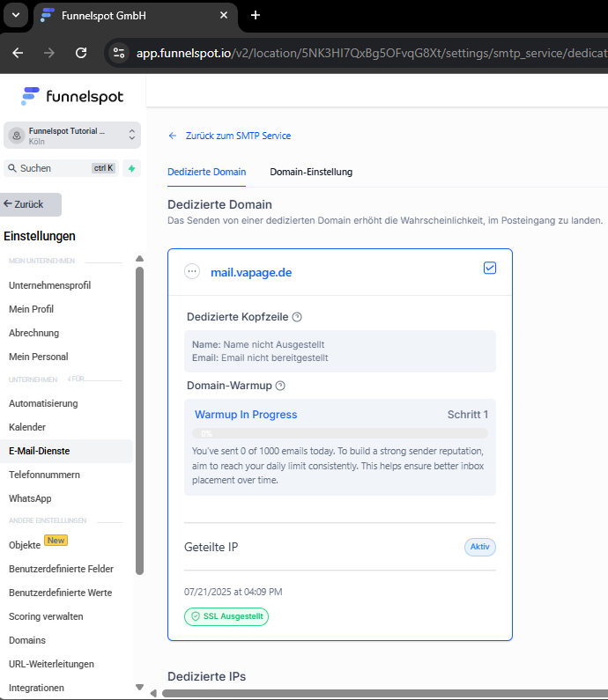Click the Schritt 1 text
This screenshot has width=608, height=700.
point(468,415)
